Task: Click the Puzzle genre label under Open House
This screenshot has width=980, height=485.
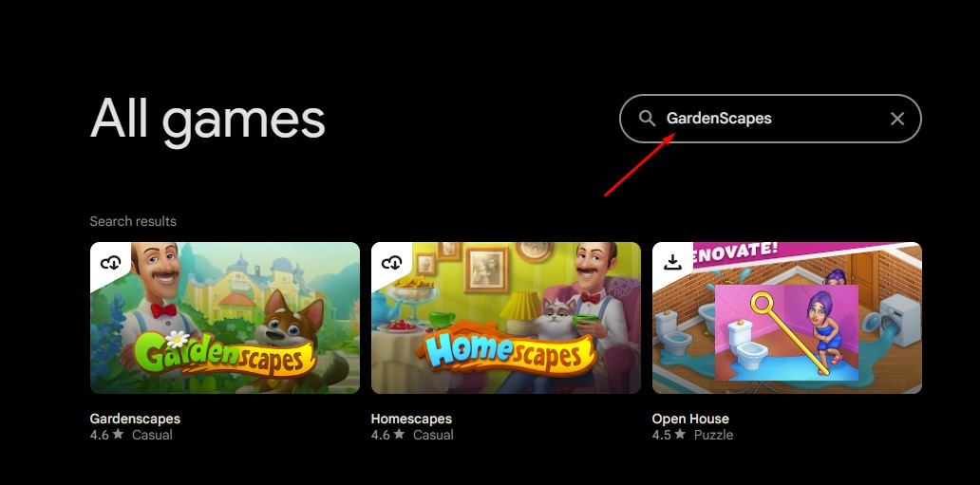Action: click(x=714, y=435)
